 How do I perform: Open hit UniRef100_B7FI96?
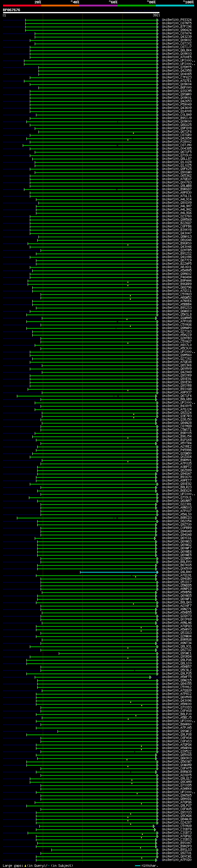click(176, 26)
